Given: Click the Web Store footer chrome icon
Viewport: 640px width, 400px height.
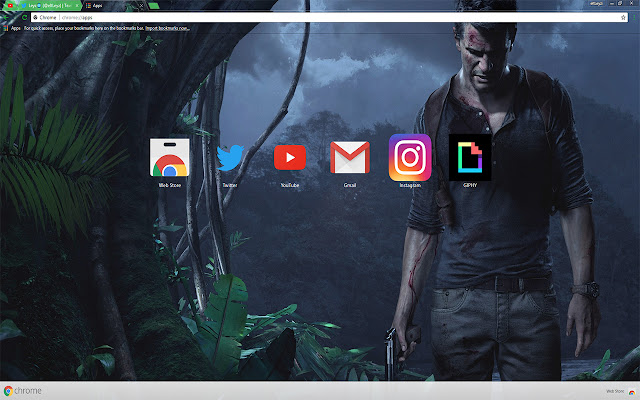Looking at the screenshot, I should click(632, 391).
